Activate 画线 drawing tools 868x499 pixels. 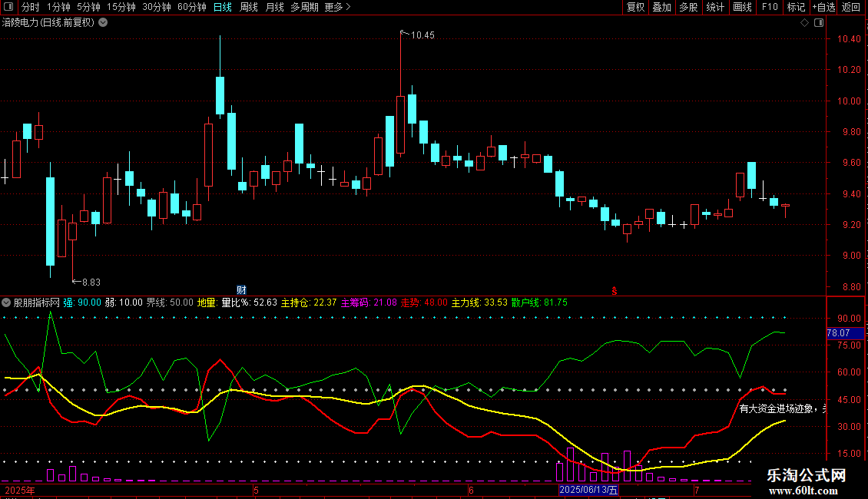(x=742, y=7)
